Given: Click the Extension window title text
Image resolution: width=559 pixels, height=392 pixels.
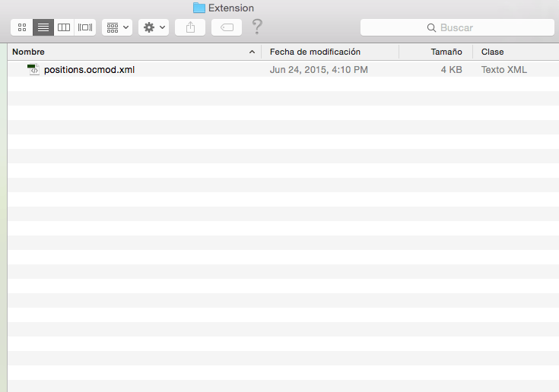Looking at the screenshot, I should pyautogui.click(x=231, y=8).
